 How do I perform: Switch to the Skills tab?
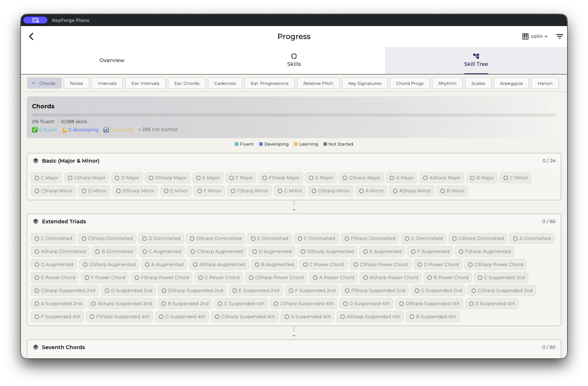pos(294,60)
